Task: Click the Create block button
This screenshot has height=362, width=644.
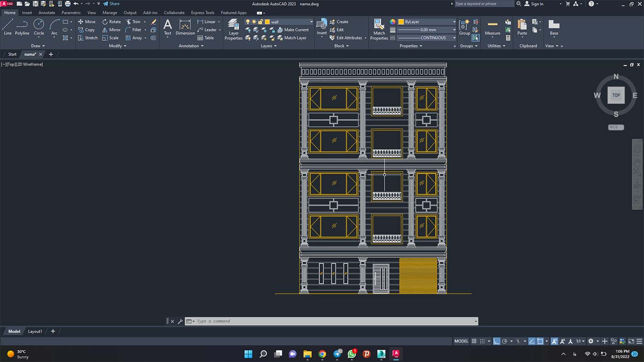Action: (x=339, y=22)
